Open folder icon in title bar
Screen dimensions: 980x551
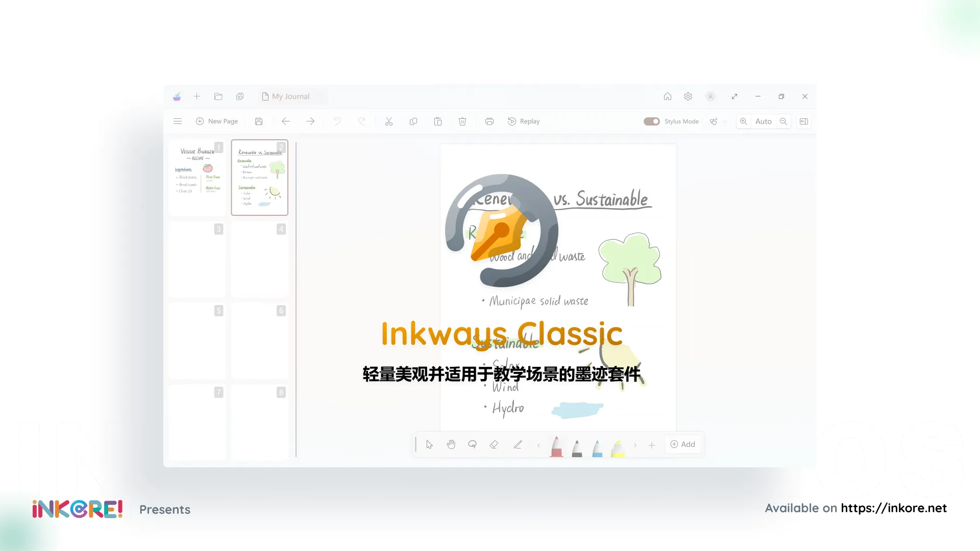pyautogui.click(x=218, y=96)
